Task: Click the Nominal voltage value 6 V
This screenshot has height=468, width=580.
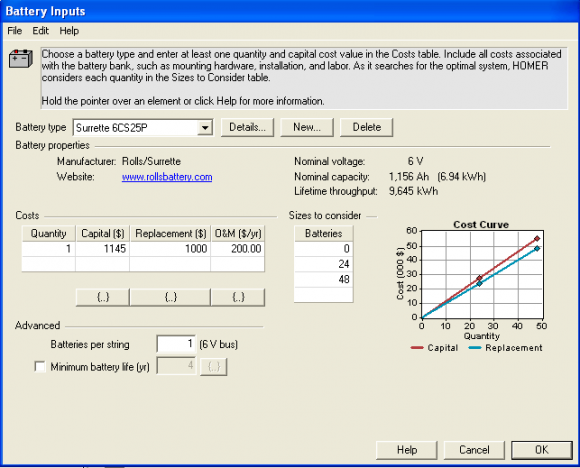Action: (415, 161)
